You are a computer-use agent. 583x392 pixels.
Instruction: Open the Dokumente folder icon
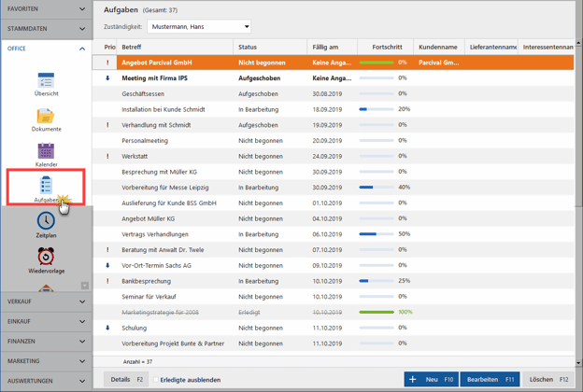click(46, 117)
